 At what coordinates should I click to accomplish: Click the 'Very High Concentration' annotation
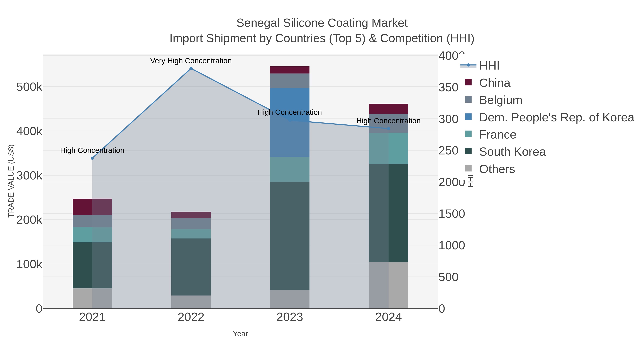(191, 61)
